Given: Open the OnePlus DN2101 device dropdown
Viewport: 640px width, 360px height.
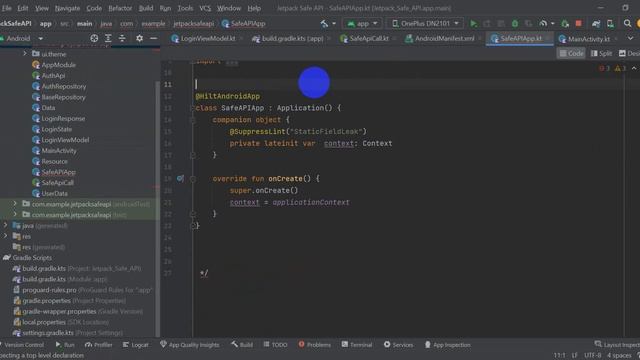Looking at the screenshot, I should point(425,24).
